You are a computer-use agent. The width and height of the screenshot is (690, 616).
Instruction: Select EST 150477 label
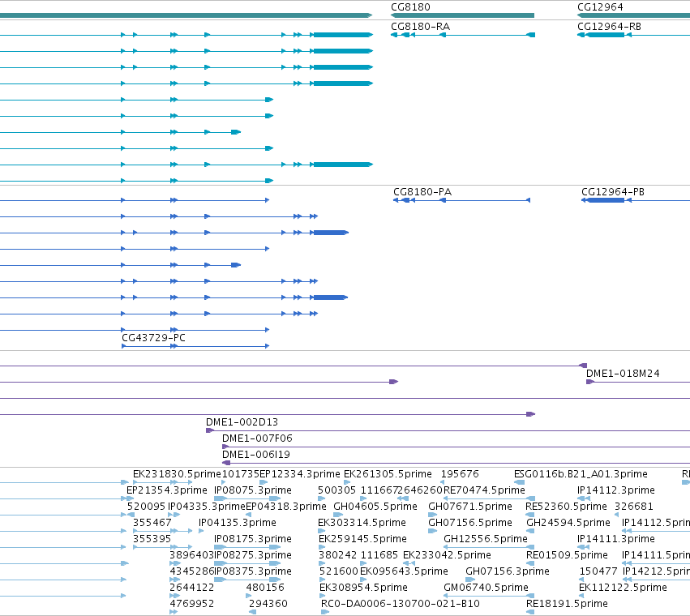[x=599, y=572]
